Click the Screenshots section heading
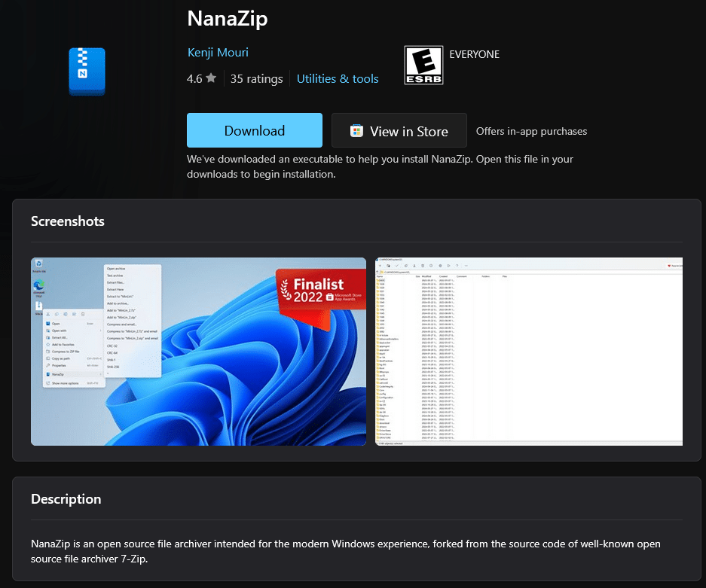This screenshot has width=706, height=588. tap(68, 221)
